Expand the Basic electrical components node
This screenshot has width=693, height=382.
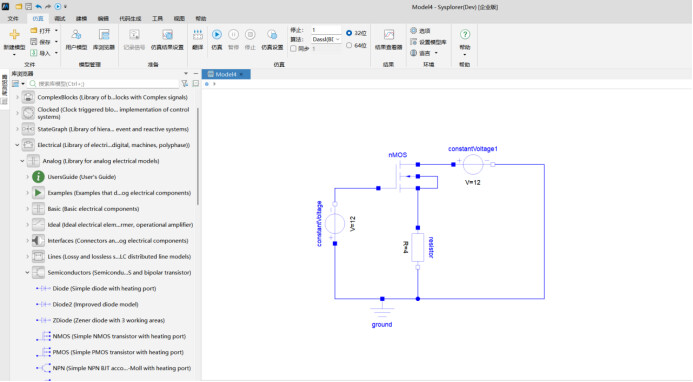point(27,209)
